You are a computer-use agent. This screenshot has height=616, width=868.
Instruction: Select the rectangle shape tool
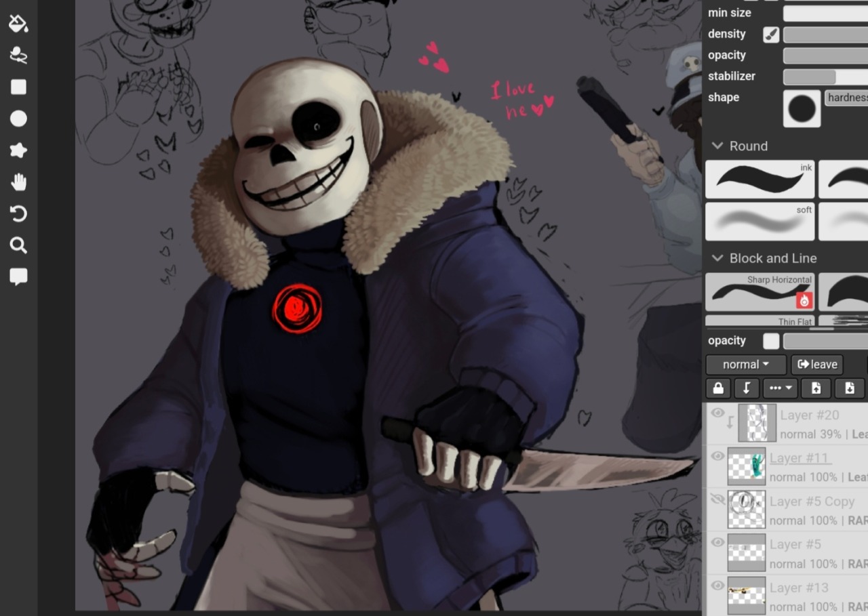pyautogui.click(x=18, y=87)
